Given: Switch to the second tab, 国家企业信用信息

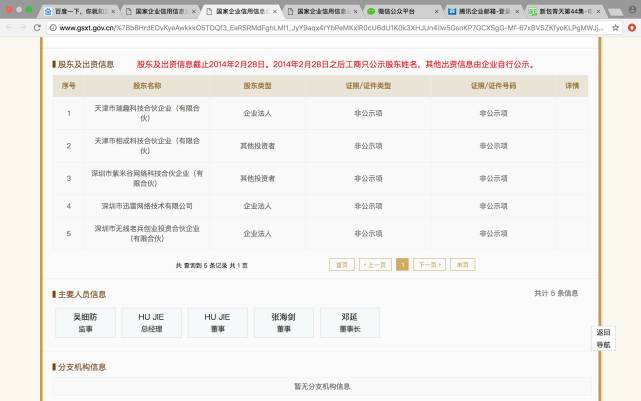Looking at the screenshot, I should 161,11.
